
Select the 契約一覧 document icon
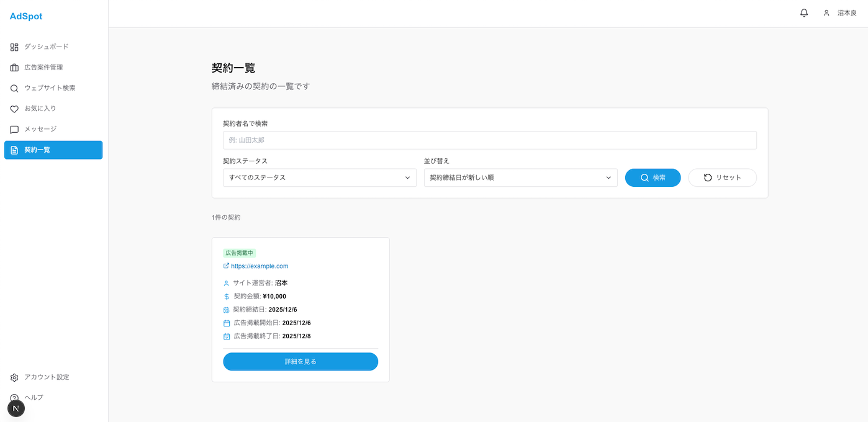13,150
